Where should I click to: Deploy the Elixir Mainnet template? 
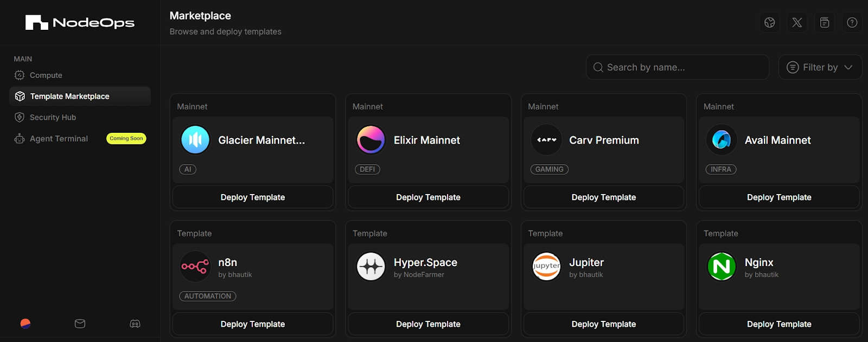428,197
